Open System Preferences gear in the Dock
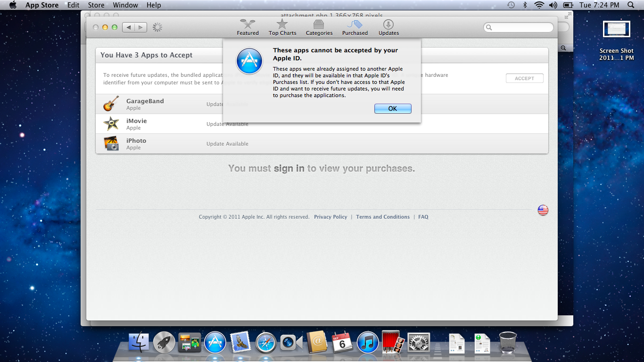 click(x=419, y=343)
